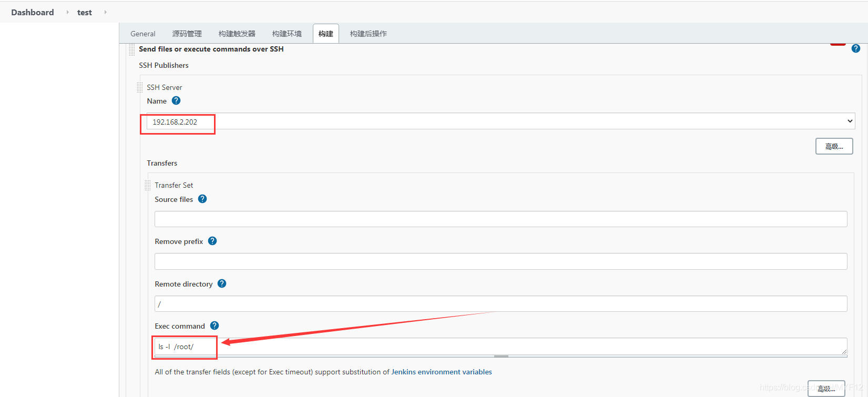Open help for Exec command

(215, 325)
